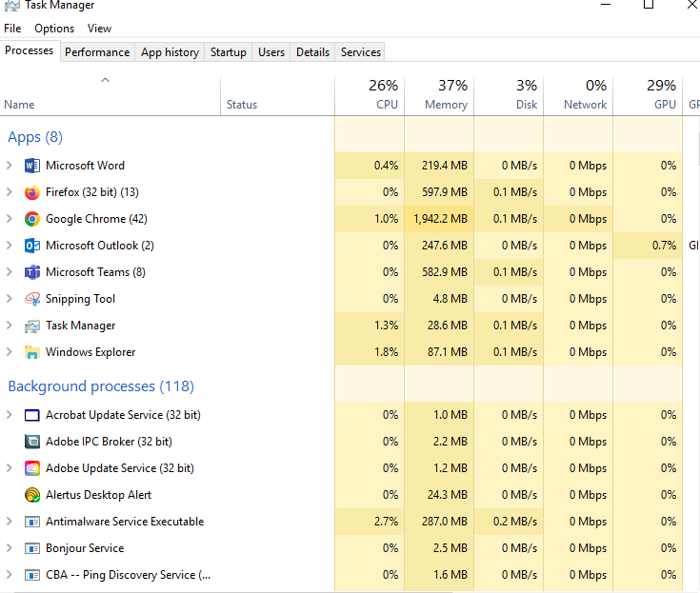The image size is (700, 593).
Task: Click the Microsoft Teams app icon
Action: [32, 272]
